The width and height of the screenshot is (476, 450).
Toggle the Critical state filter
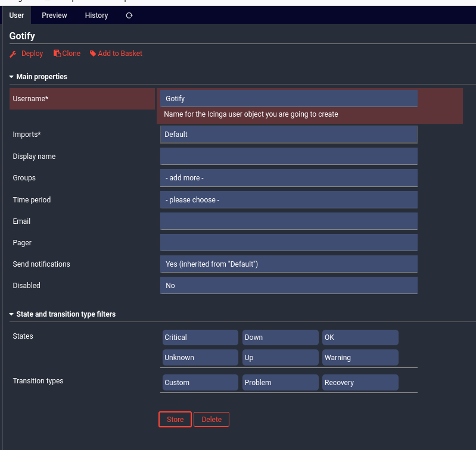(200, 337)
